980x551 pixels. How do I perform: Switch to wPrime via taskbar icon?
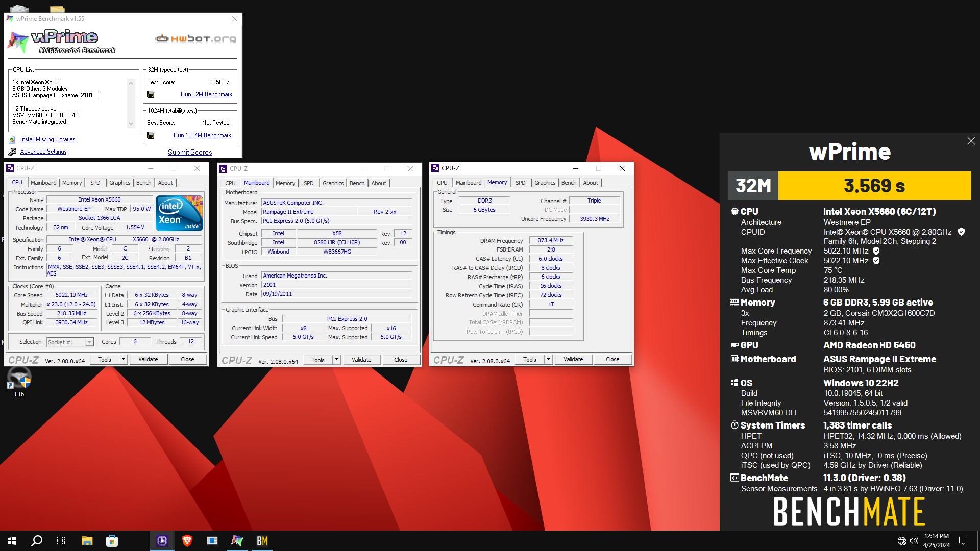click(237, 541)
